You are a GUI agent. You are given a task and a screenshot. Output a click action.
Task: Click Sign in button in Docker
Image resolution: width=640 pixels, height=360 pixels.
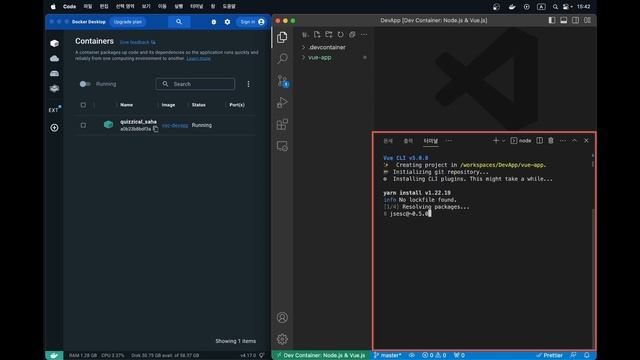[252, 22]
